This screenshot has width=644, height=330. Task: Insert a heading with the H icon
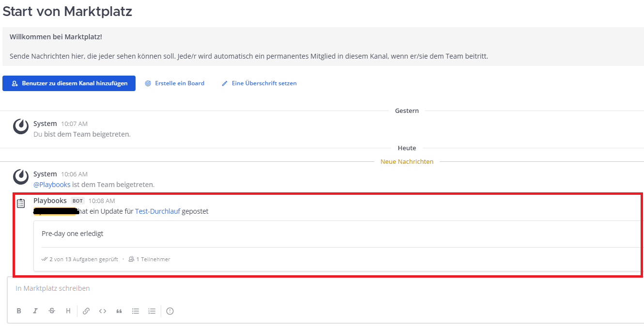pyautogui.click(x=68, y=311)
